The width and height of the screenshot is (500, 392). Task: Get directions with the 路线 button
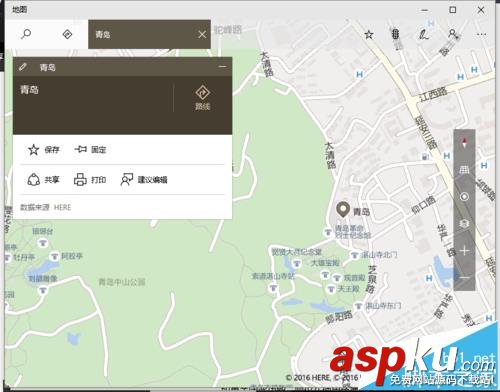202,98
